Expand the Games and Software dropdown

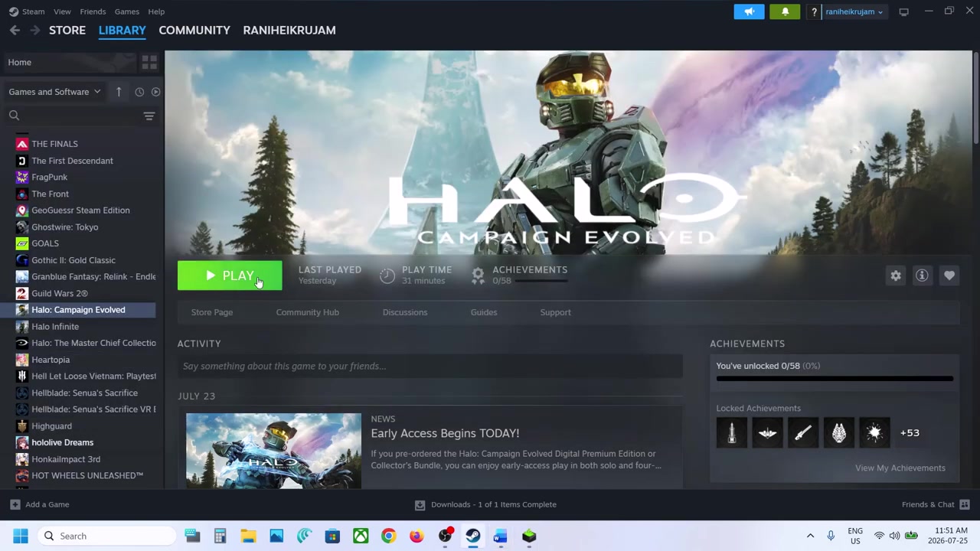pos(54,92)
